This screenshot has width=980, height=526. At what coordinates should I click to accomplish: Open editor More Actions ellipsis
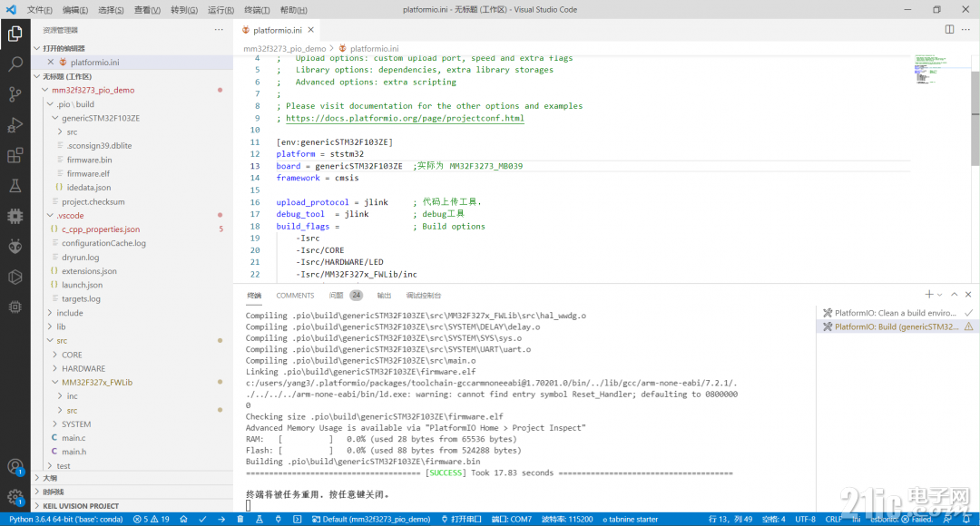tap(966, 29)
